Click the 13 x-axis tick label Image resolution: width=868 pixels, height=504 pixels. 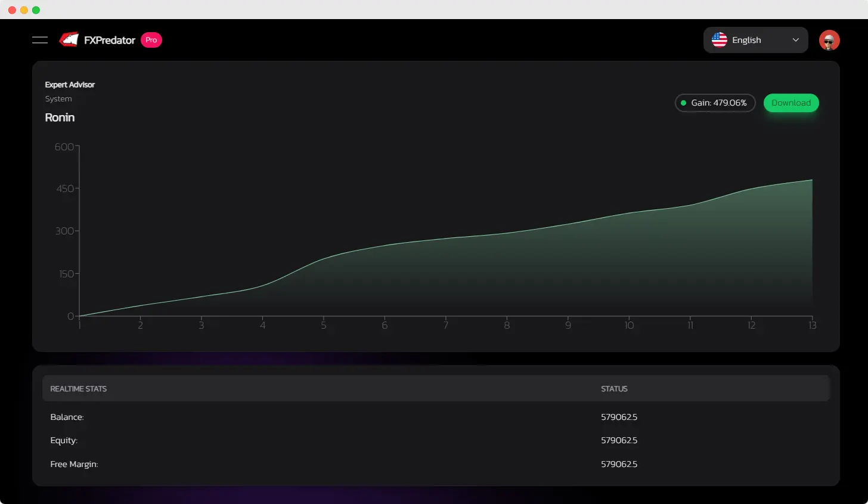click(x=812, y=325)
